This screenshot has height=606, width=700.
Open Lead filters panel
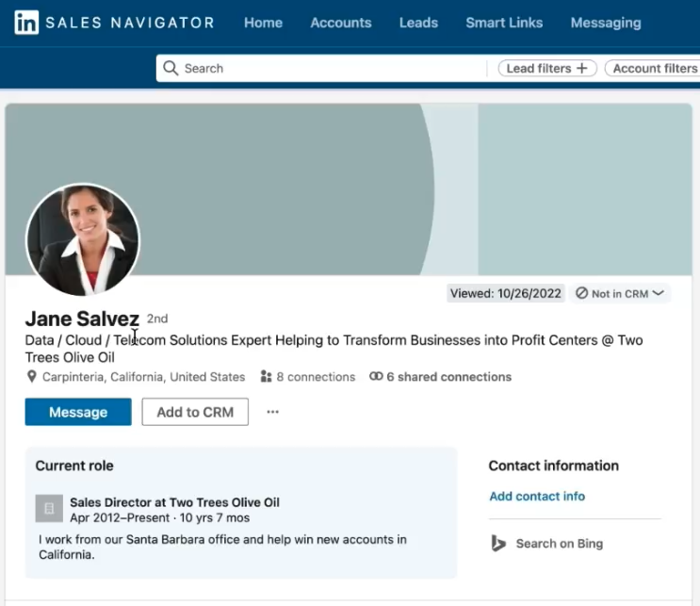(x=546, y=68)
